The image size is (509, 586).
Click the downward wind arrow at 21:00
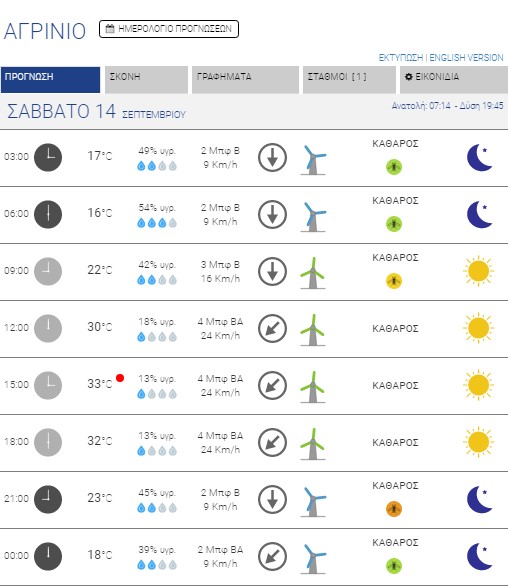tap(272, 499)
